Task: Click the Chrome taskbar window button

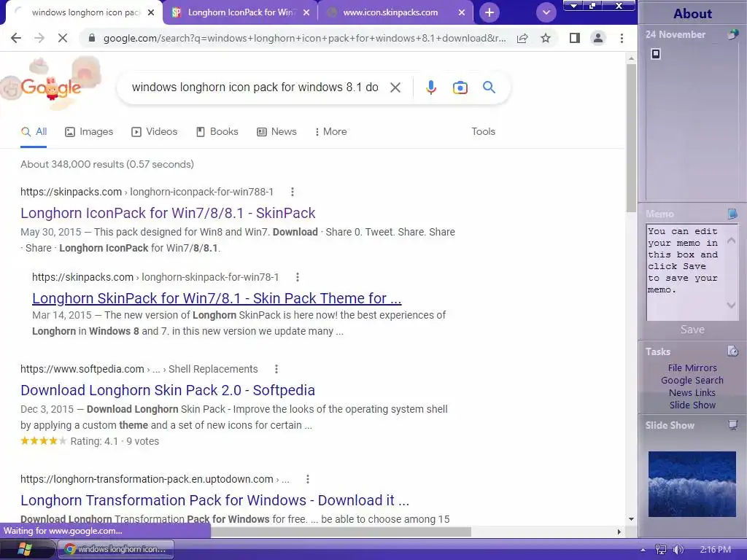Action: click(x=116, y=549)
